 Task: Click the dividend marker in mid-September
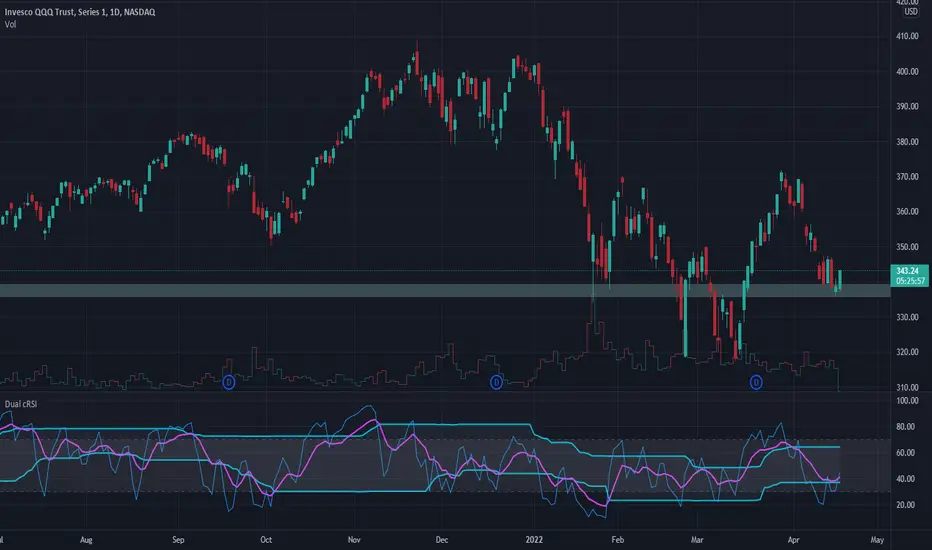pos(229,382)
